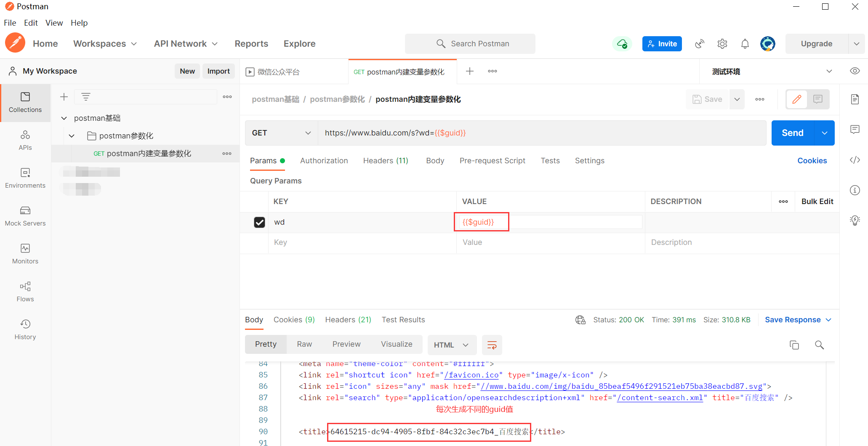Open the Mock Servers sidebar panel
This screenshot has width=868, height=446.
pos(25,216)
